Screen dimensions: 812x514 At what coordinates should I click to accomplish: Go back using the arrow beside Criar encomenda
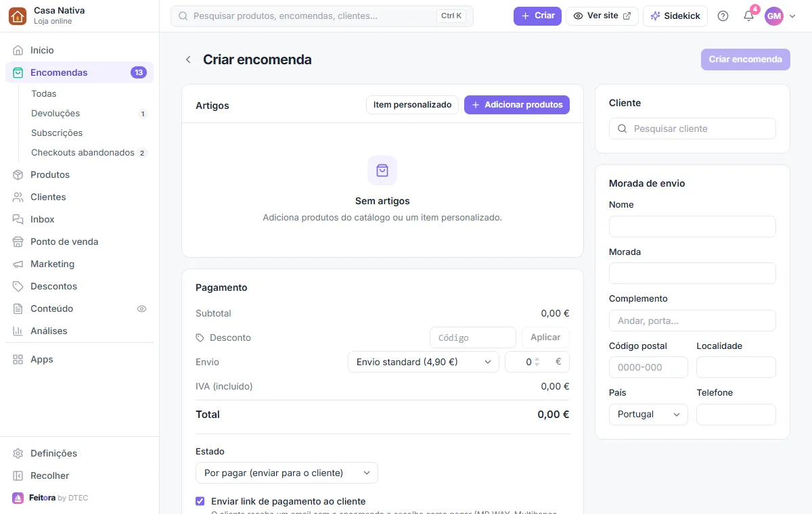click(188, 60)
